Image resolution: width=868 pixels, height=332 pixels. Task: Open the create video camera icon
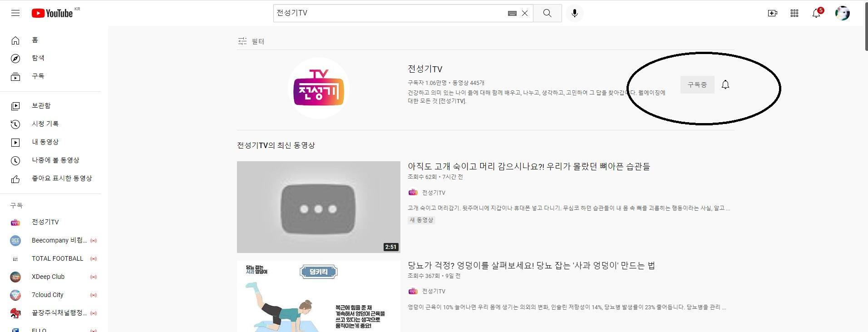(772, 13)
